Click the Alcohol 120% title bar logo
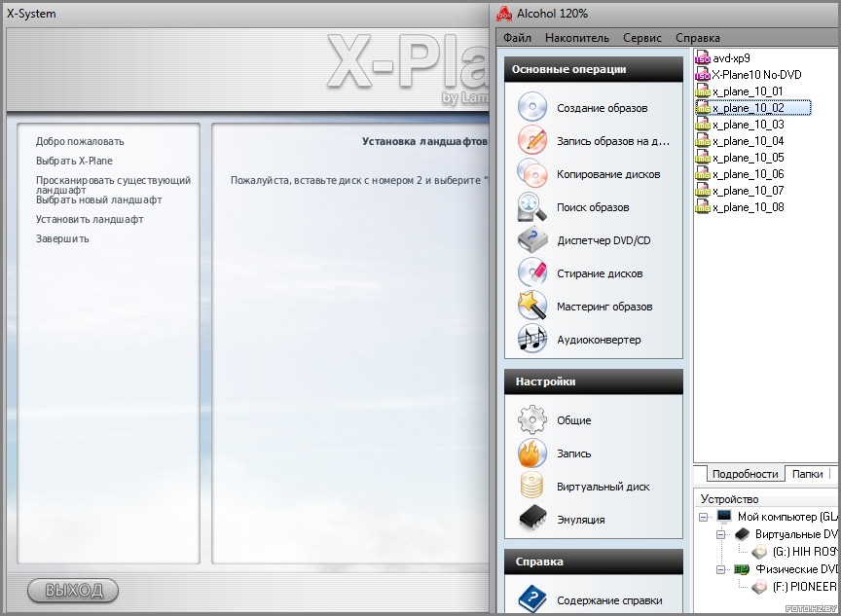 click(x=503, y=14)
